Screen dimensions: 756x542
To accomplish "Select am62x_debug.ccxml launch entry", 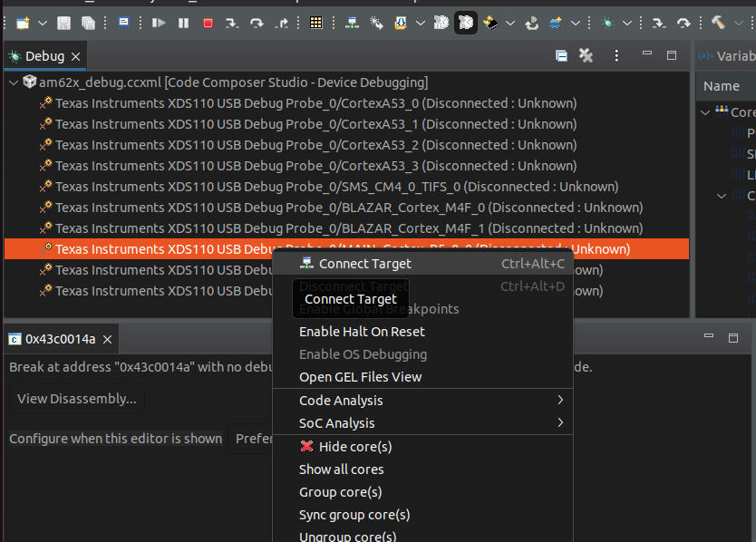I will tap(233, 82).
